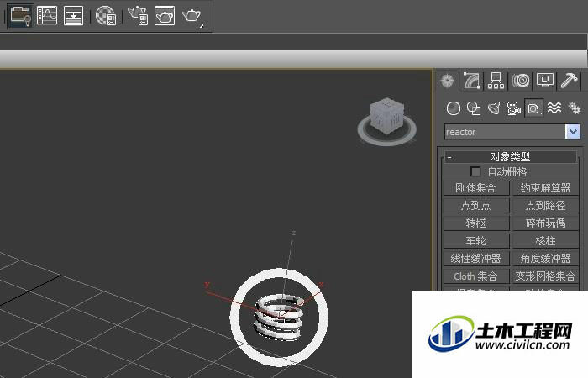Switch to the Hierarchy panel tab

[496, 81]
